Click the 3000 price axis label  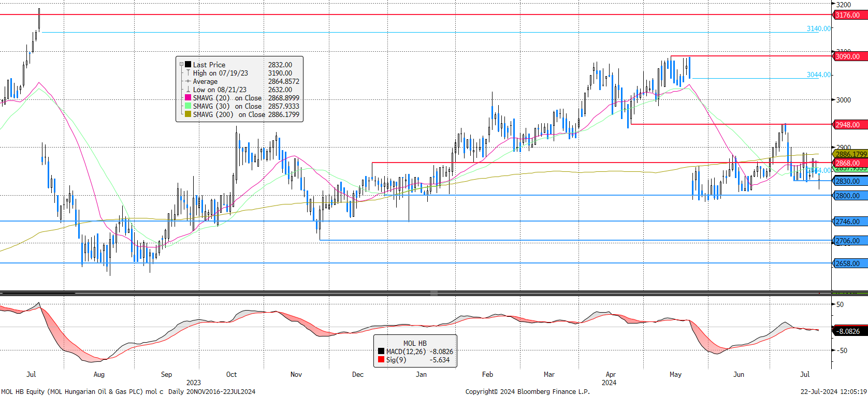click(844, 100)
